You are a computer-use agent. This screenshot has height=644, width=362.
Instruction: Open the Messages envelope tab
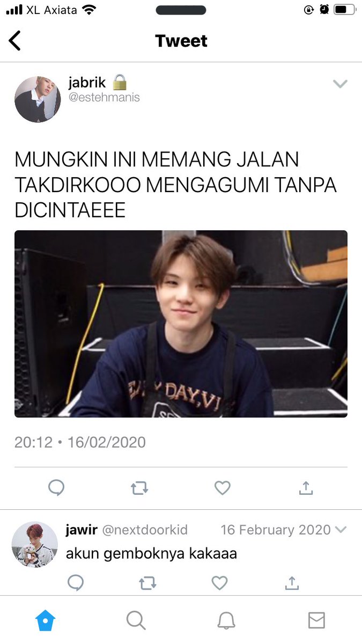pos(316,620)
